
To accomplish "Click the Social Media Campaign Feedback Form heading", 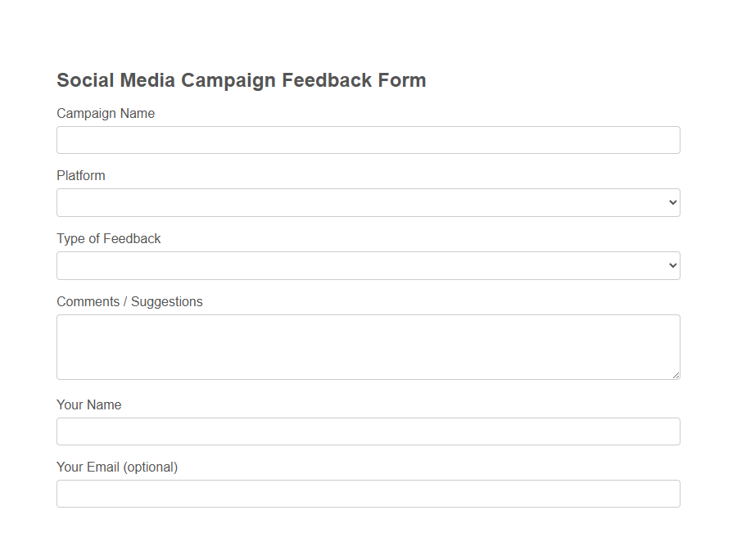I will [x=241, y=80].
